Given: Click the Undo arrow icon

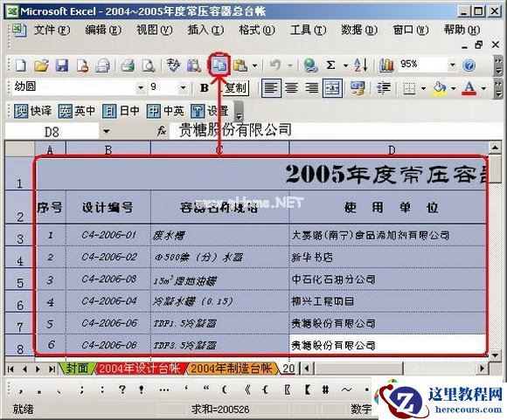Looking at the screenshot, I should pos(275,65).
